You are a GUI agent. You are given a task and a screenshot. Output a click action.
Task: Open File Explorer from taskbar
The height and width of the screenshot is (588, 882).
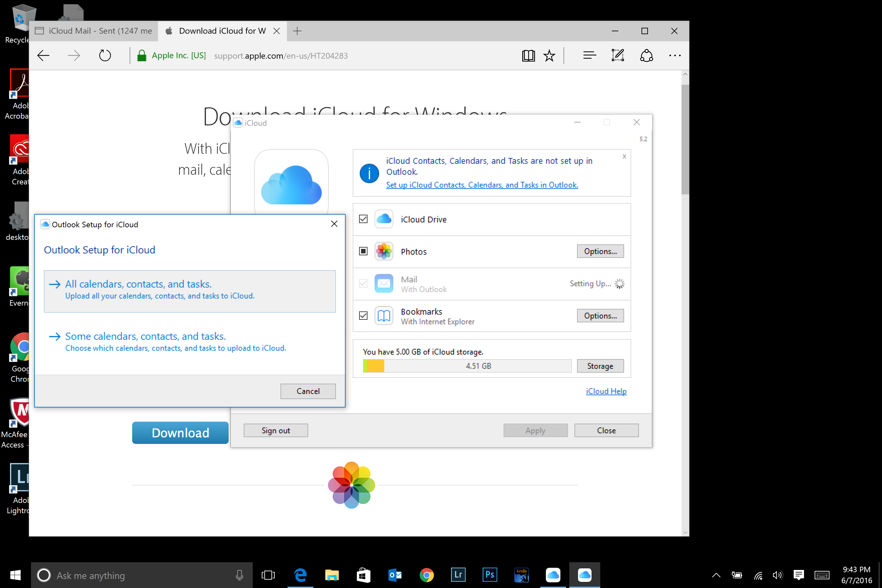332,575
